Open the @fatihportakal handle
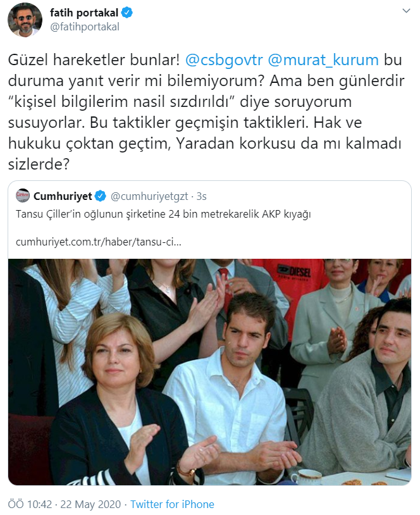This screenshot has width=420, height=515. (x=85, y=27)
